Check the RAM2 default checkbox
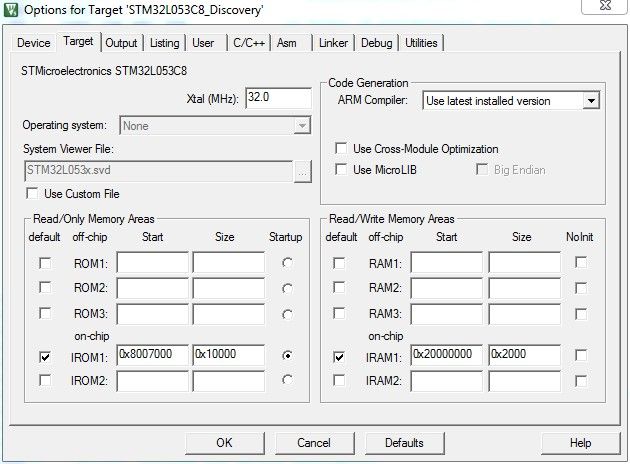 click(339, 288)
